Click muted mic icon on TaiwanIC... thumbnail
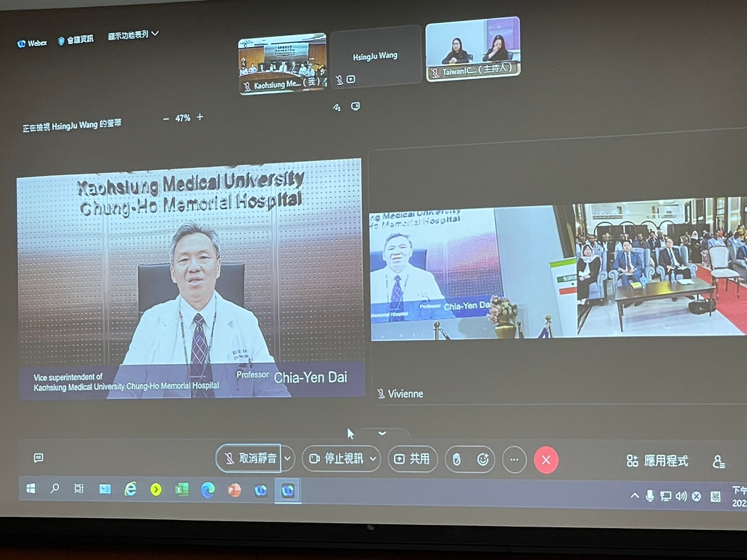Screen dimensions: 747x560 [x=435, y=73]
